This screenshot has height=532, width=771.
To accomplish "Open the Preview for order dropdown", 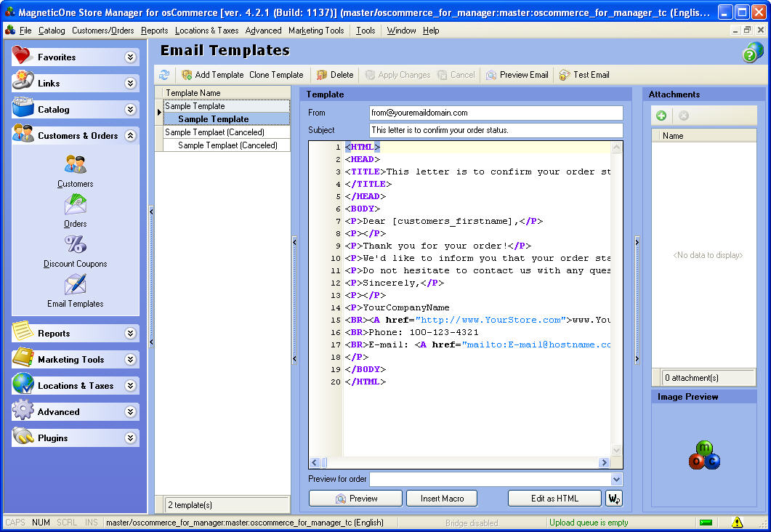I will tap(616, 479).
